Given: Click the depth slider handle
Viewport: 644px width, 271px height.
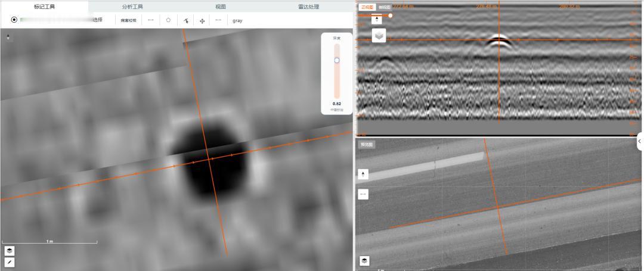Looking at the screenshot, I should click(337, 60).
